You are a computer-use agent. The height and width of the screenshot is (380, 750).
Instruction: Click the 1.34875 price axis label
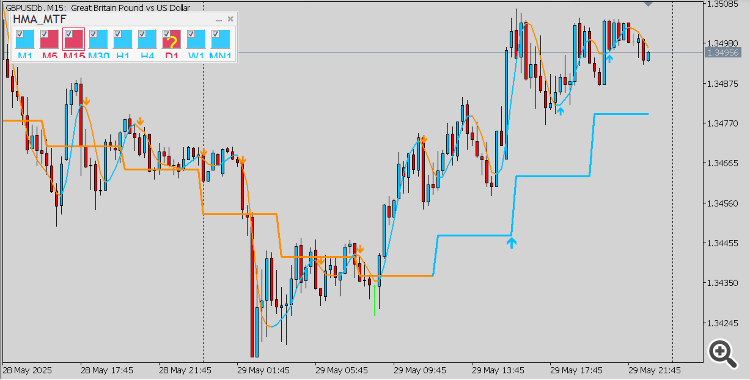click(x=723, y=84)
